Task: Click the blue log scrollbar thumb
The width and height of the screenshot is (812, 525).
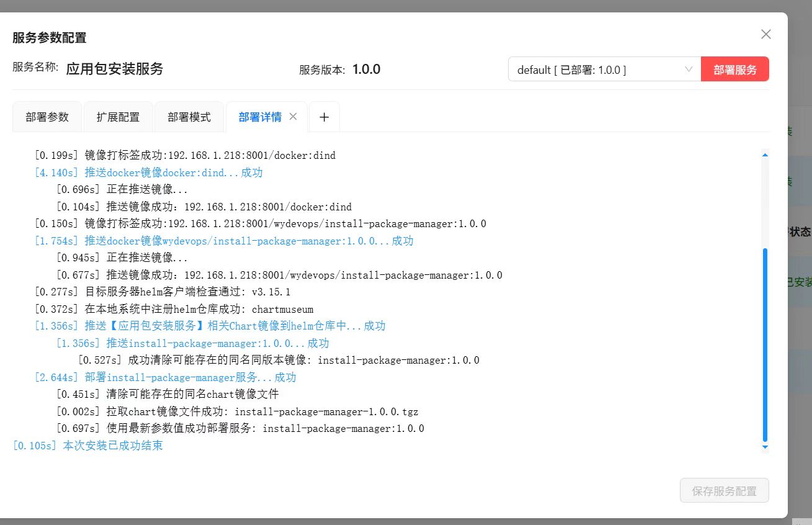Action: (765, 344)
